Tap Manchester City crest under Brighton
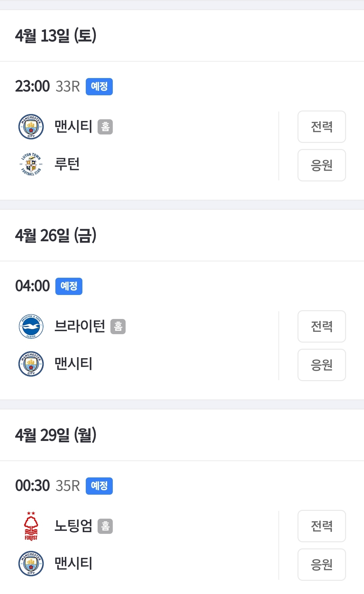 [31, 364]
